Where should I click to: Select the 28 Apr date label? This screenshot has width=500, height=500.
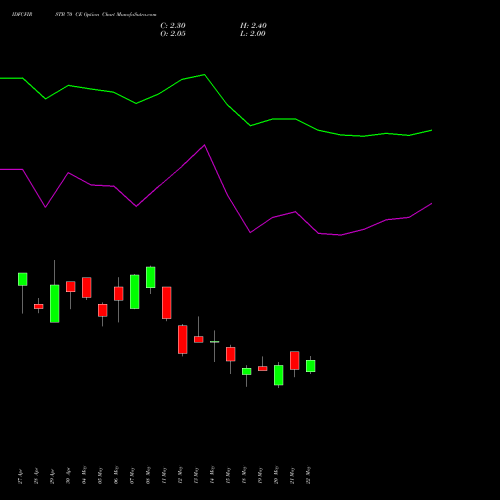[x=36, y=476]
